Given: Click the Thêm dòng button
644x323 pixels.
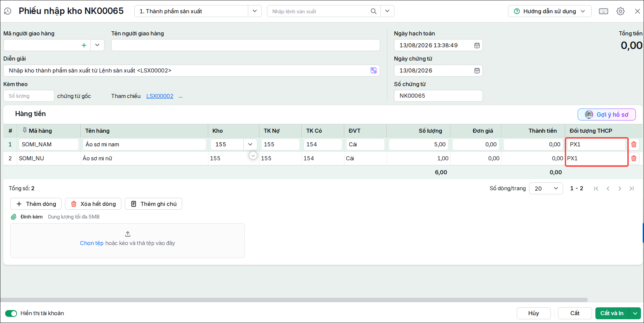Looking at the screenshot, I should 36,204.
